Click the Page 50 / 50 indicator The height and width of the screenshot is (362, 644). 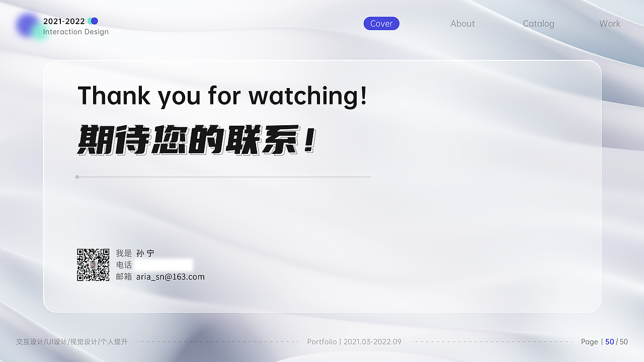pyautogui.click(x=604, y=342)
